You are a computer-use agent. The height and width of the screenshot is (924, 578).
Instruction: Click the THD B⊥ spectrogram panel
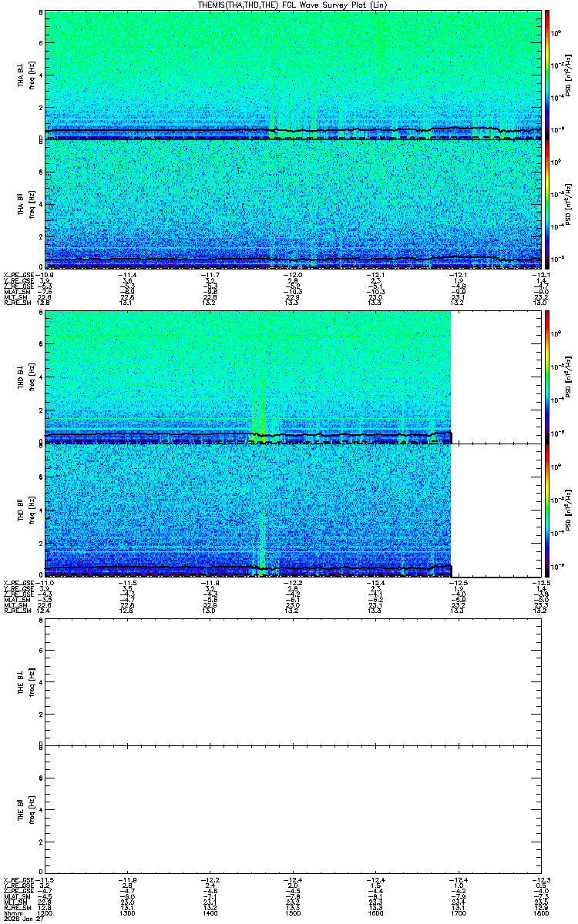click(294, 377)
